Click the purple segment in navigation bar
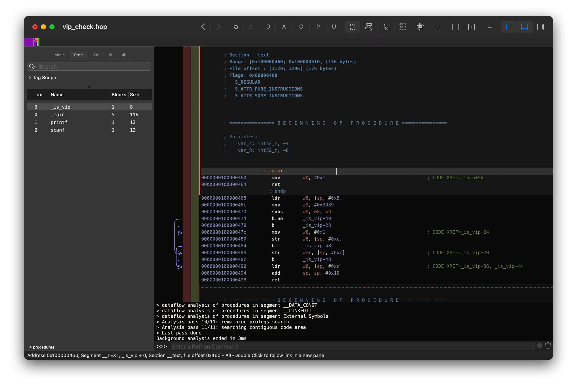This screenshot has height=392, width=577. click(28, 42)
